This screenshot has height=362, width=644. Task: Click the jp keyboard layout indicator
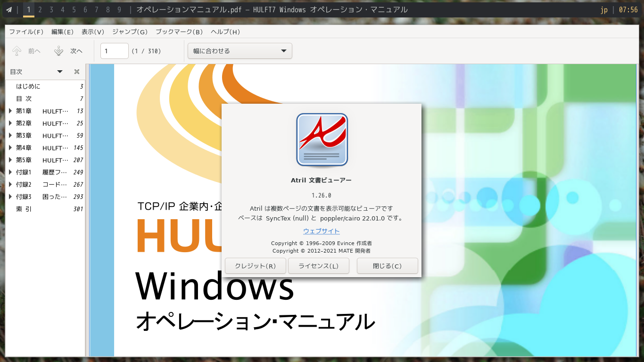[604, 9]
